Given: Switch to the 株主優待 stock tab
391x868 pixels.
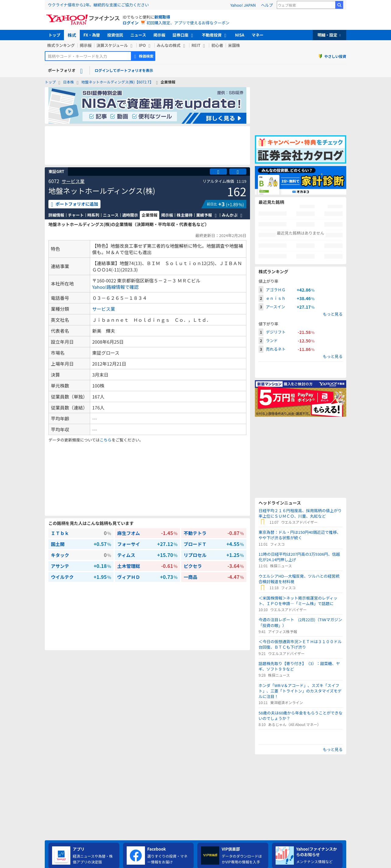Looking at the screenshot, I should pos(185,215).
